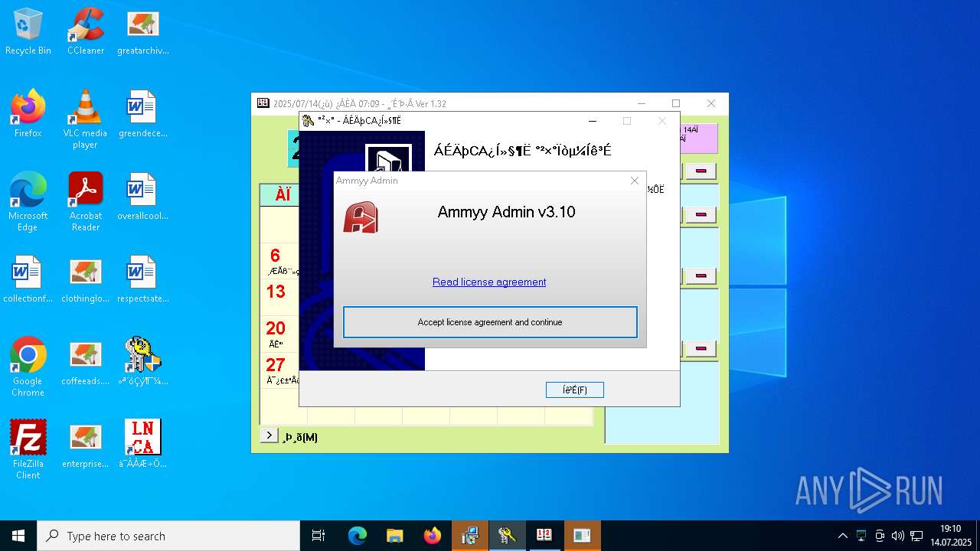This screenshot has height=551, width=980.
Task: Open Firefox from the taskbar
Action: [432, 536]
